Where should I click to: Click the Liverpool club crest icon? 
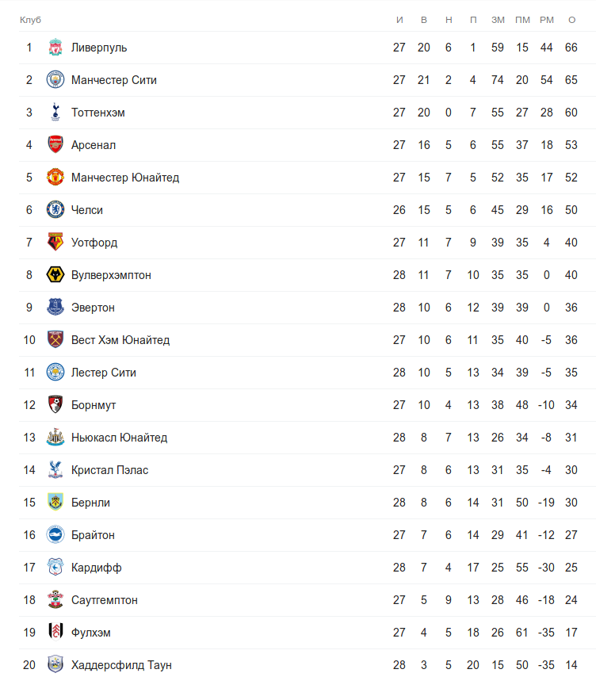[55, 48]
